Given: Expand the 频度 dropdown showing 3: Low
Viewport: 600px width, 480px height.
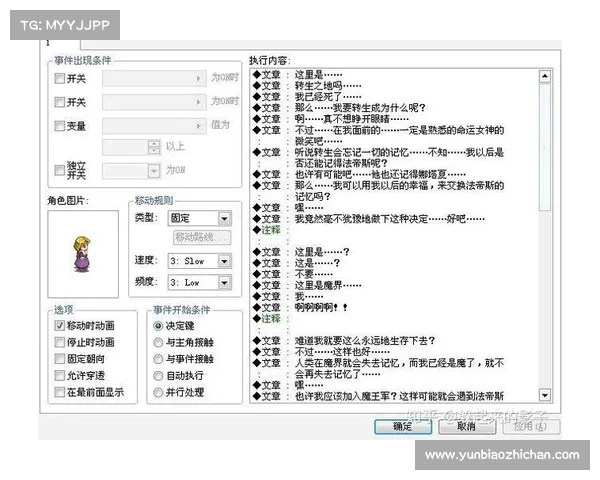Looking at the screenshot, I should pos(224,283).
